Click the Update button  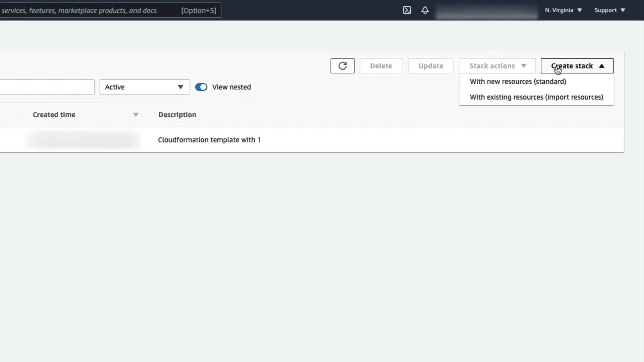click(431, 66)
